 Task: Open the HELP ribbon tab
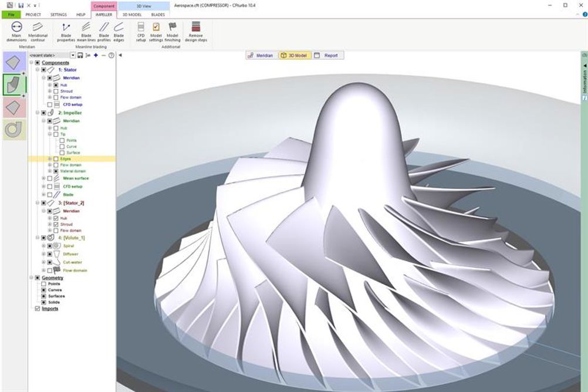pyautogui.click(x=80, y=15)
